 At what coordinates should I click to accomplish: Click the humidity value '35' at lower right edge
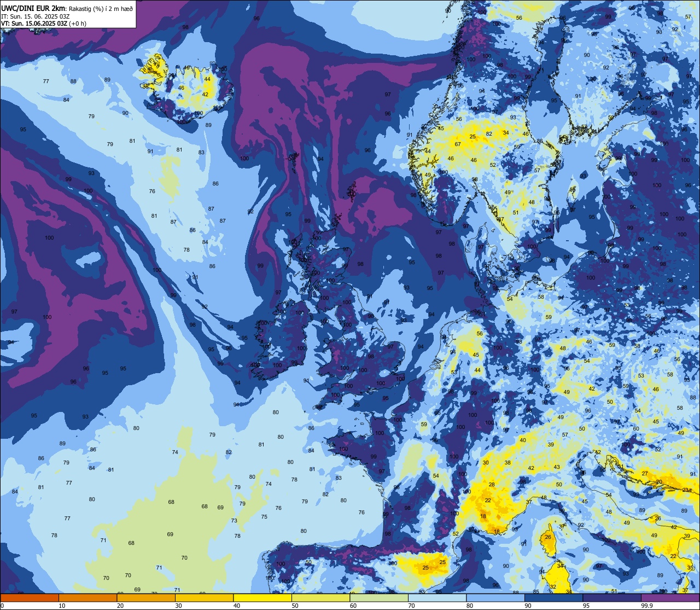[x=690, y=568]
